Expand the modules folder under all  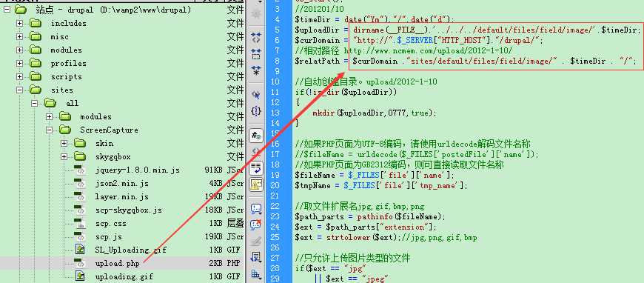coord(50,116)
